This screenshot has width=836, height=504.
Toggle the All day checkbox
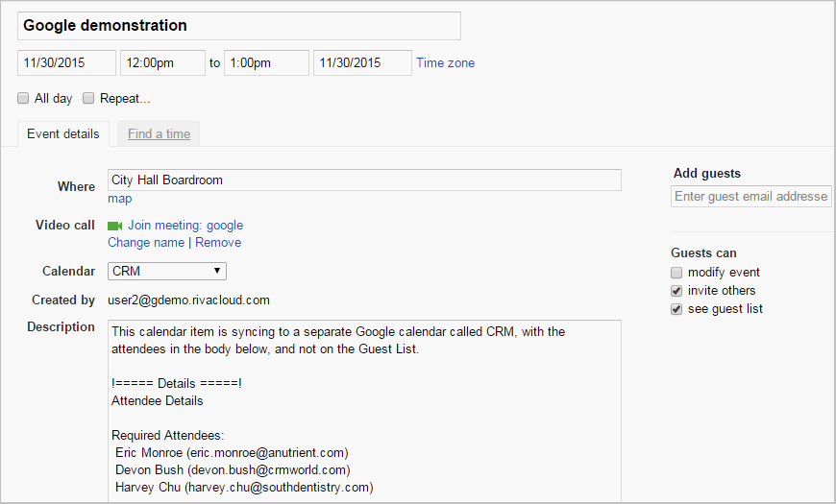coord(23,98)
